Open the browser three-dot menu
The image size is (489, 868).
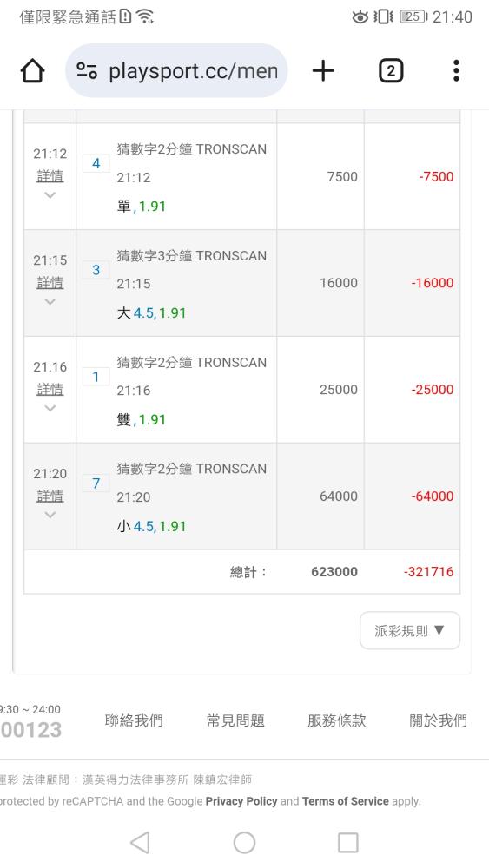456,71
